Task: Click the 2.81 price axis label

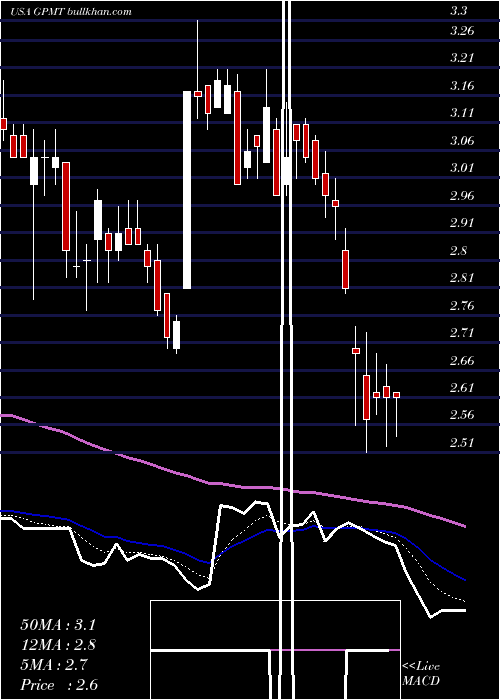Action: [x=462, y=278]
